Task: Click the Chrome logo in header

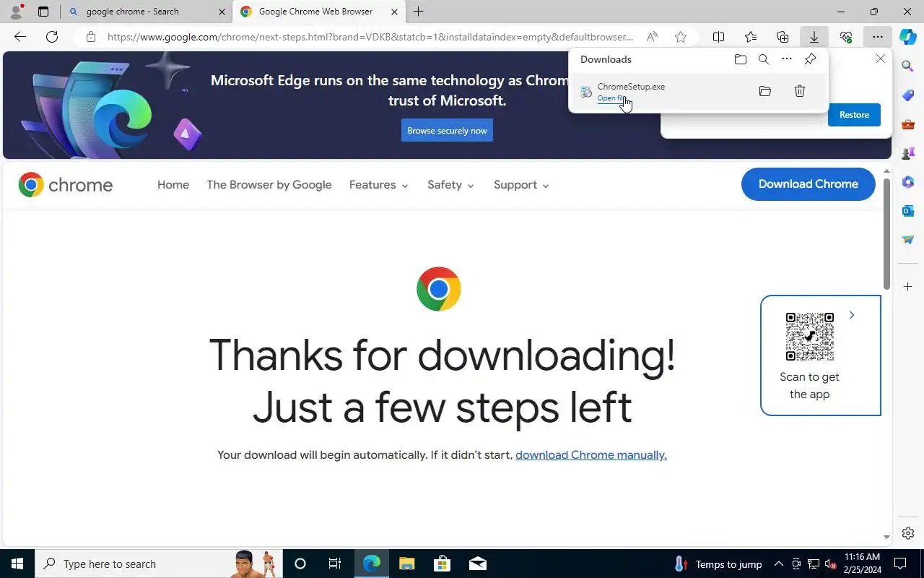Action: pos(66,185)
